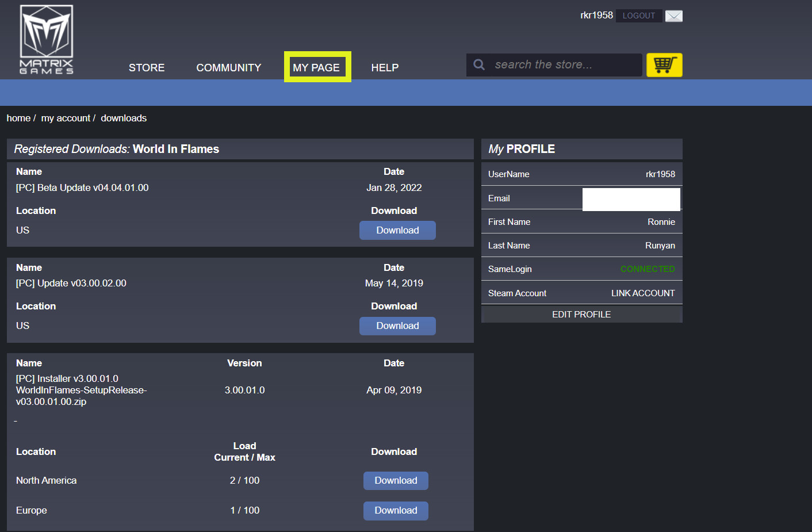The width and height of the screenshot is (812, 532).
Task: Click the 'May 14, 2019' date
Action: [394, 283]
